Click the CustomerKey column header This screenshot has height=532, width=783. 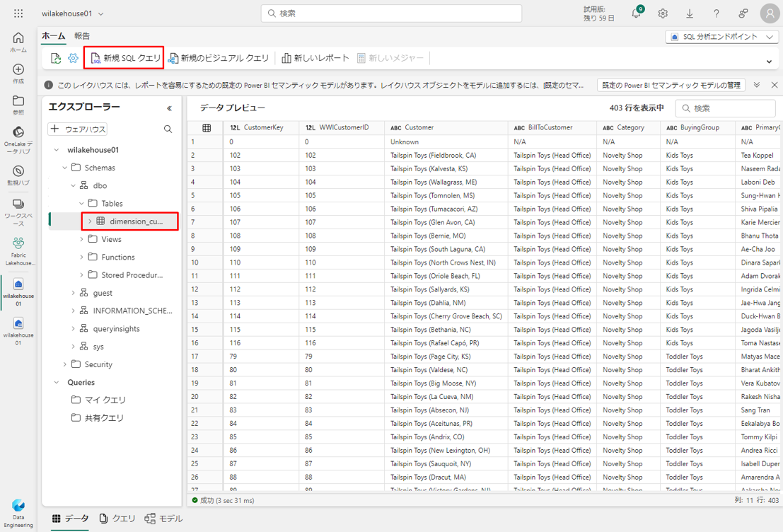(x=261, y=128)
